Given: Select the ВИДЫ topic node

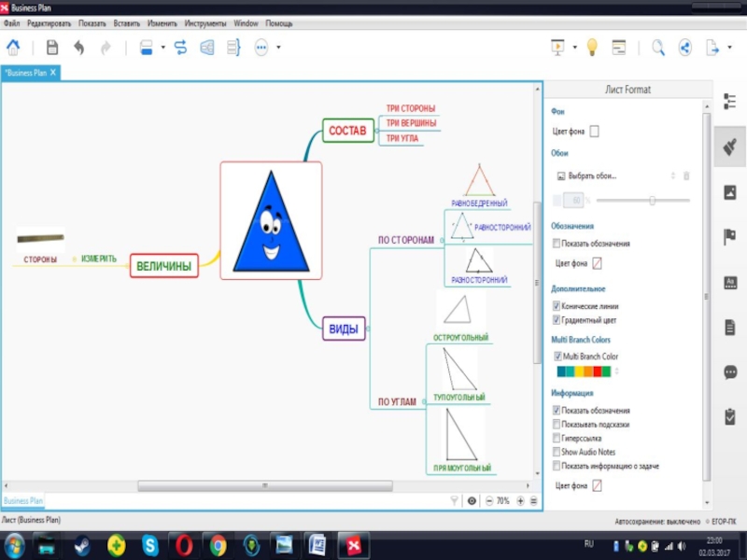Looking at the screenshot, I should point(344,329).
